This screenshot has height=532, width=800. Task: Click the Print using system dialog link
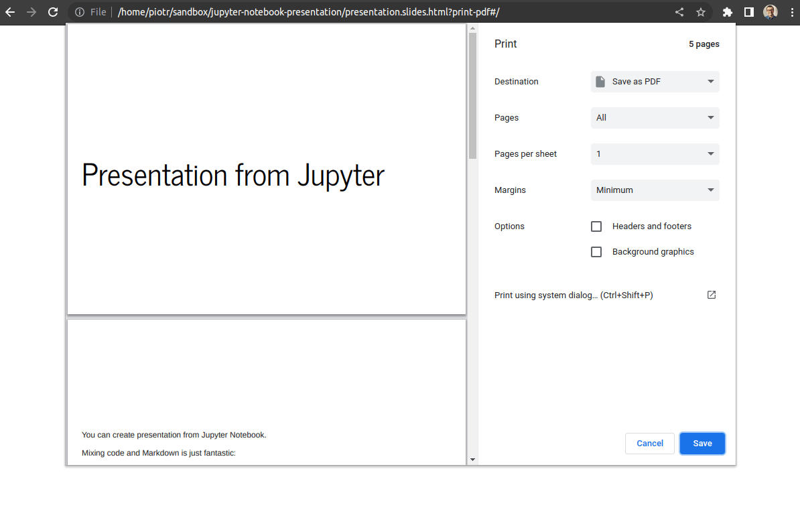[x=573, y=295]
